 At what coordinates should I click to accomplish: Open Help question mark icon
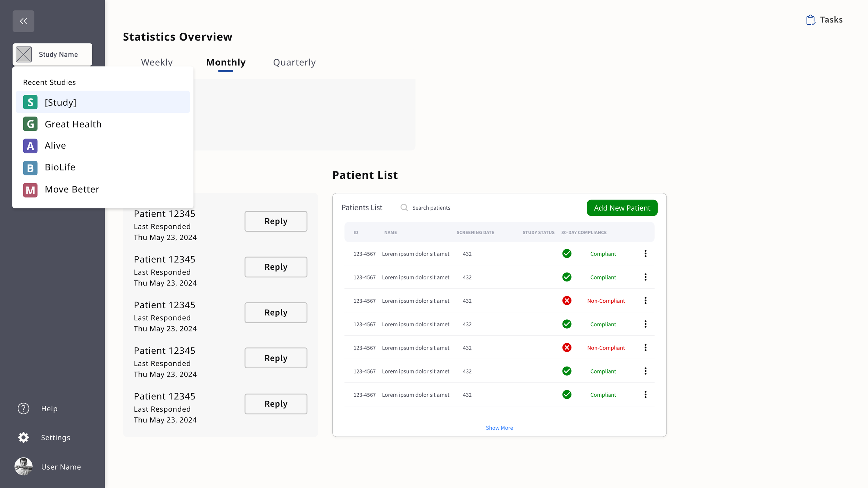[23, 409]
